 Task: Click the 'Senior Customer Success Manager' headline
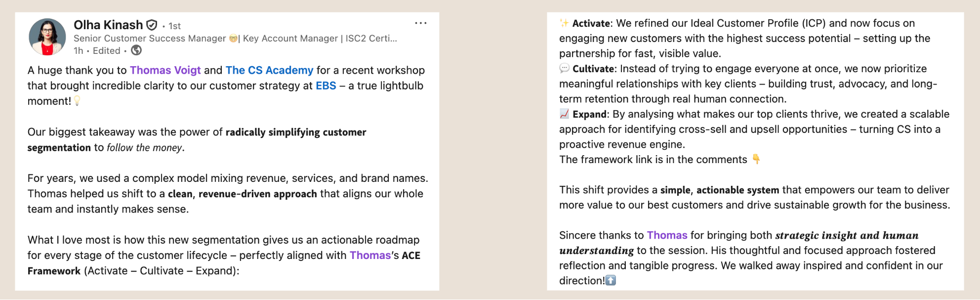pyautogui.click(x=150, y=39)
